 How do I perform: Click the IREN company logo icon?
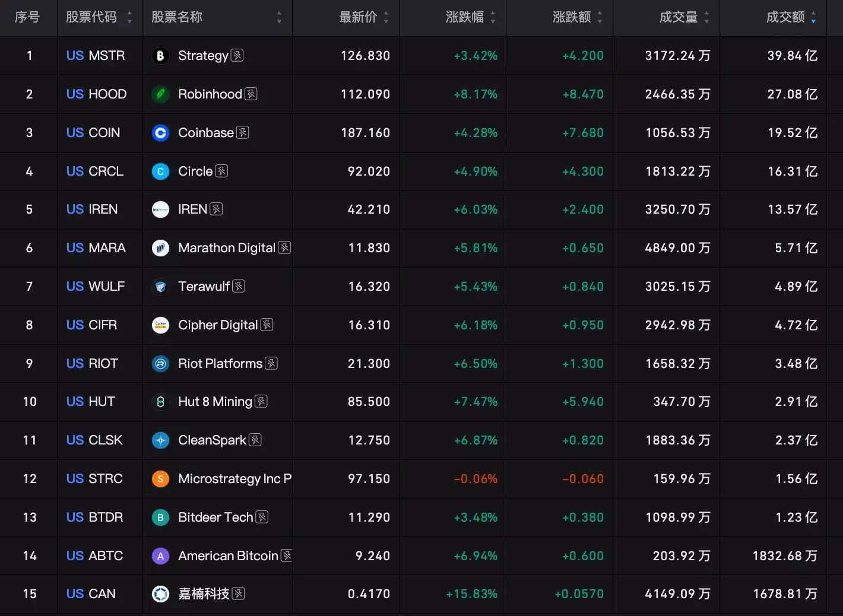pos(160,209)
